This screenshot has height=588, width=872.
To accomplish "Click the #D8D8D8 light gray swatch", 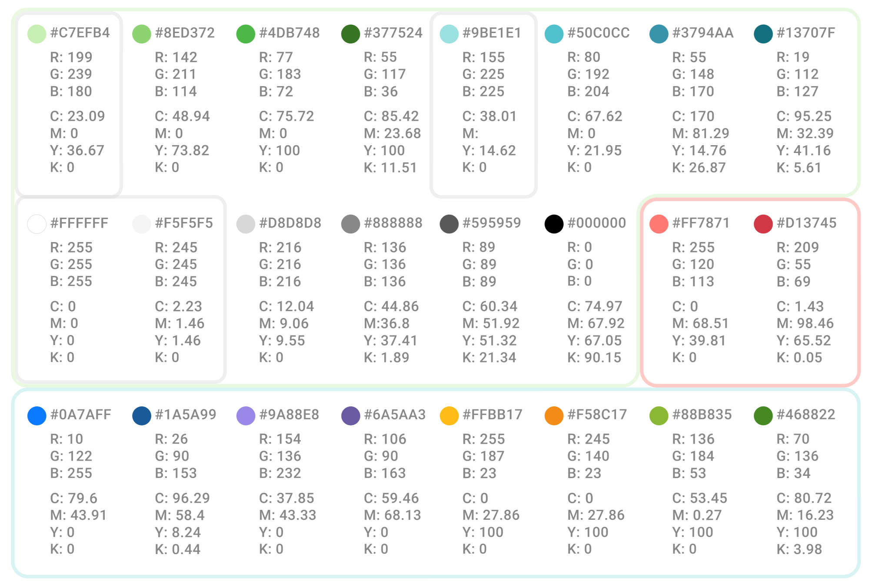I will pos(246,224).
